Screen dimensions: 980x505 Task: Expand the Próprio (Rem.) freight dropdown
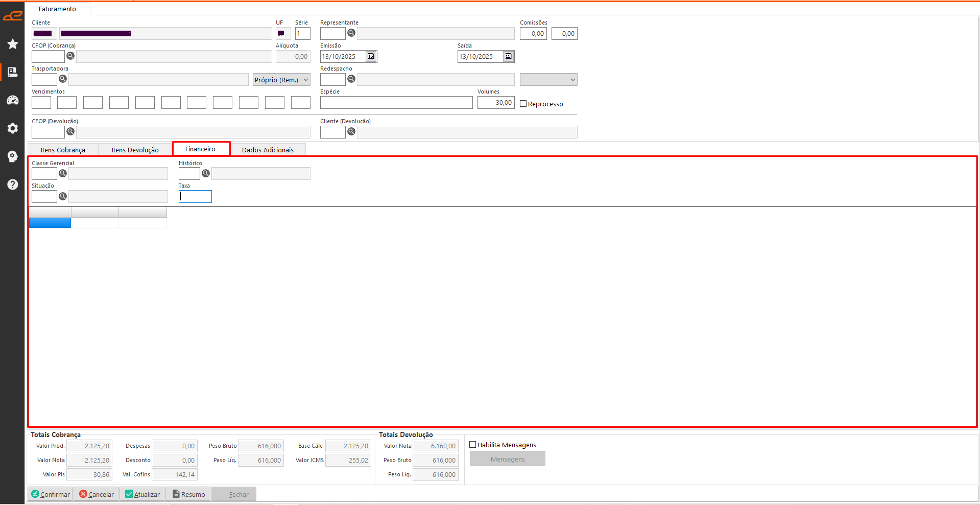click(x=282, y=80)
